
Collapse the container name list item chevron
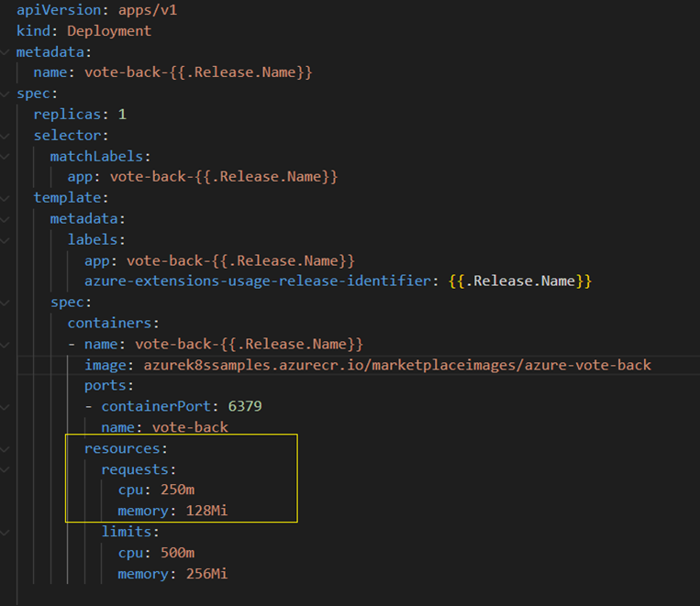pyautogui.click(x=5, y=345)
